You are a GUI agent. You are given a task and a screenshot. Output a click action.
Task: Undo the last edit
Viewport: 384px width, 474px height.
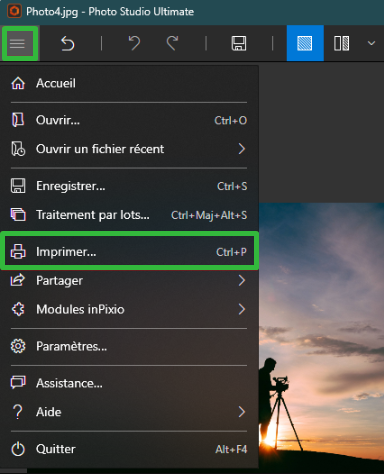[134, 43]
